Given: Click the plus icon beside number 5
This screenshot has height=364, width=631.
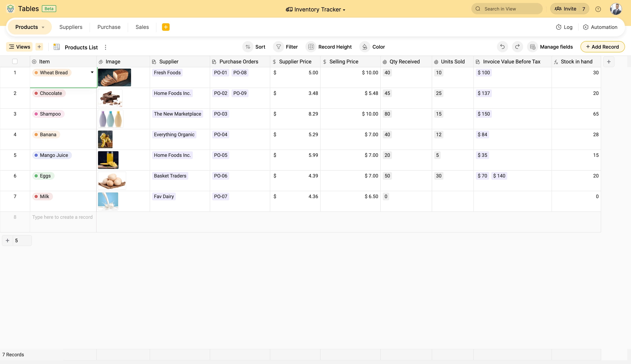Looking at the screenshot, I should (x=8, y=241).
